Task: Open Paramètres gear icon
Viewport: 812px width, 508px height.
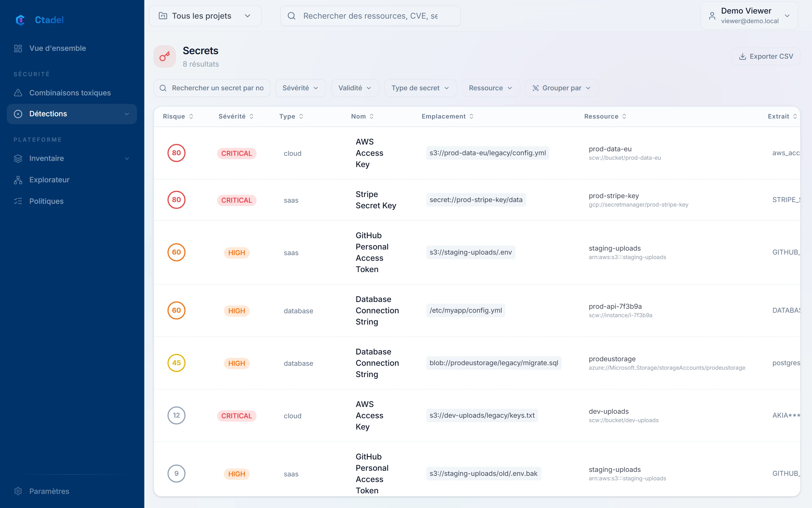Action: [x=18, y=491]
